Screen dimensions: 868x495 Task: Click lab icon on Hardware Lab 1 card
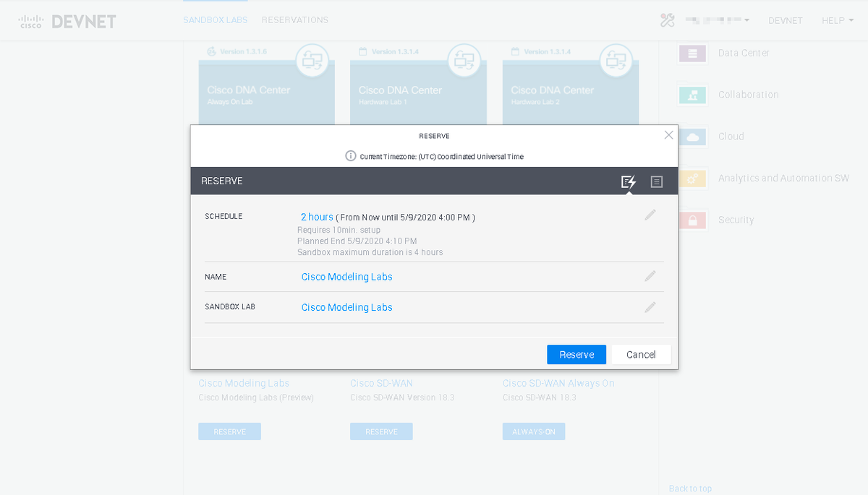point(464,60)
